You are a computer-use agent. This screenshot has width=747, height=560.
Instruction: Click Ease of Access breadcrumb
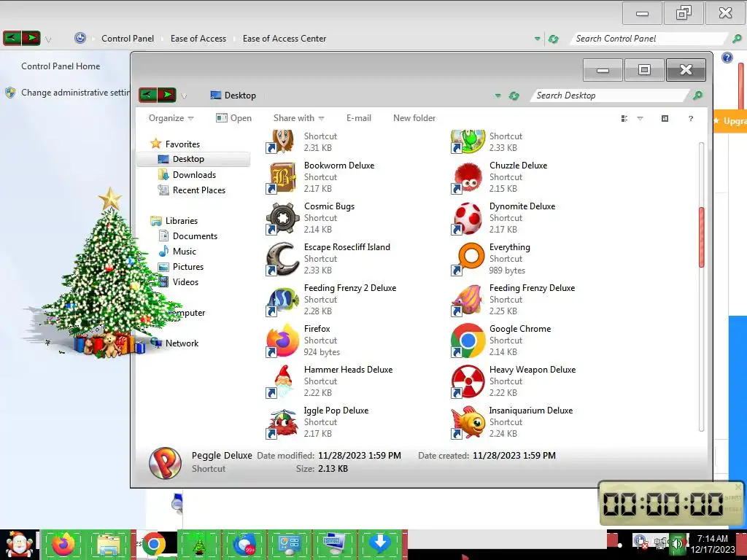[198, 39]
